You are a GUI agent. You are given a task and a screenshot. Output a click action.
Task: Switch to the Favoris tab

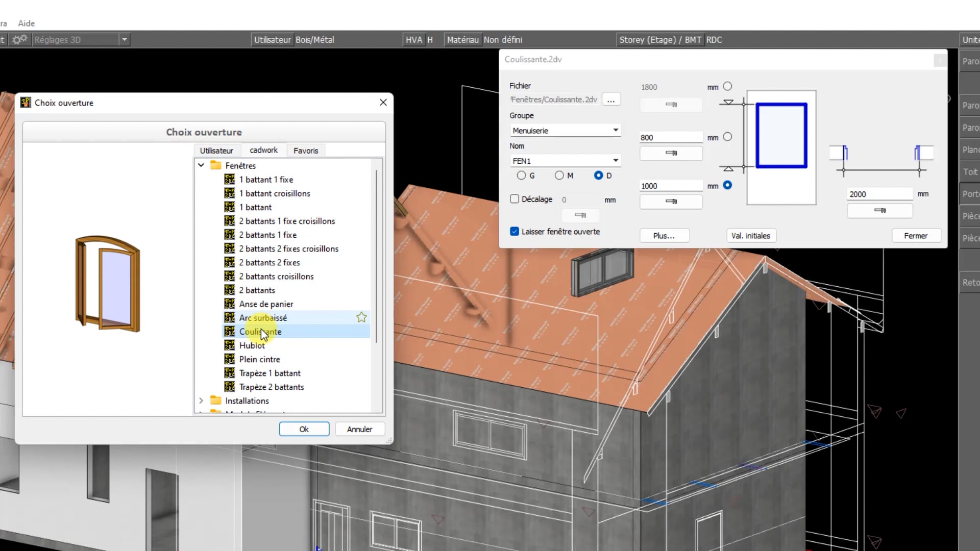coord(306,151)
